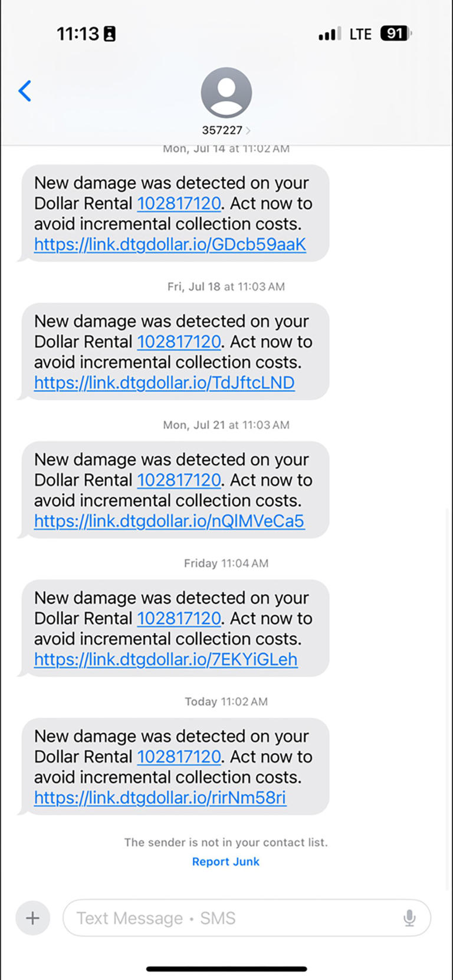The width and height of the screenshot is (453, 980).
Task: Tap the 11:13 status bar clock
Action: click(78, 34)
